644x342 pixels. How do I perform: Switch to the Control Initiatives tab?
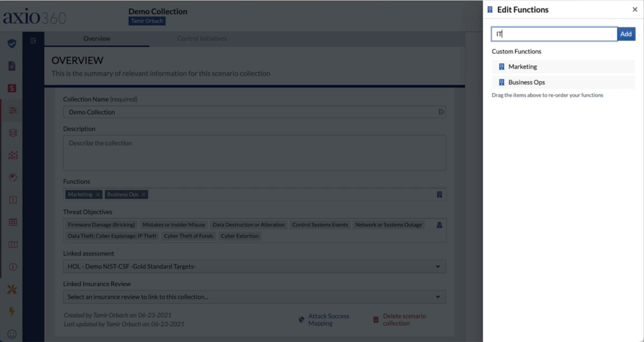click(x=202, y=38)
